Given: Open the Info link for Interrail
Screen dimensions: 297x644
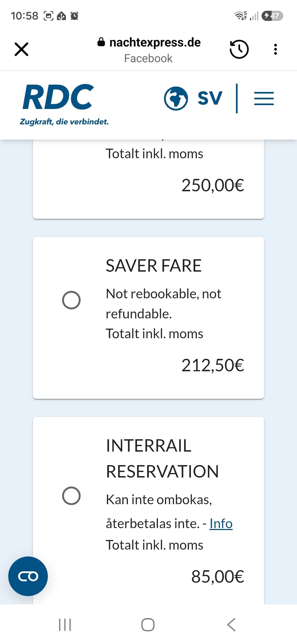Looking at the screenshot, I should [221, 523].
